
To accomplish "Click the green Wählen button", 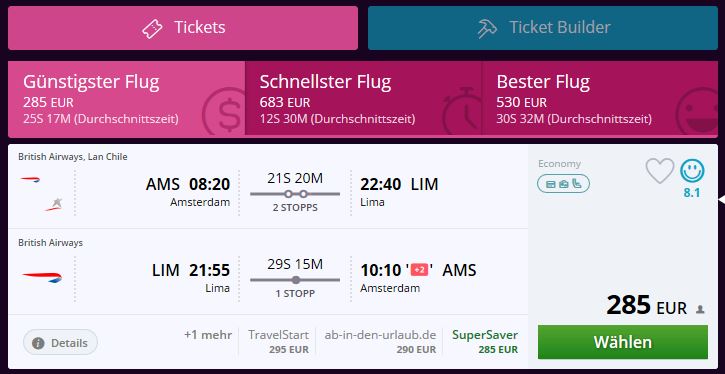I will (x=622, y=342).
